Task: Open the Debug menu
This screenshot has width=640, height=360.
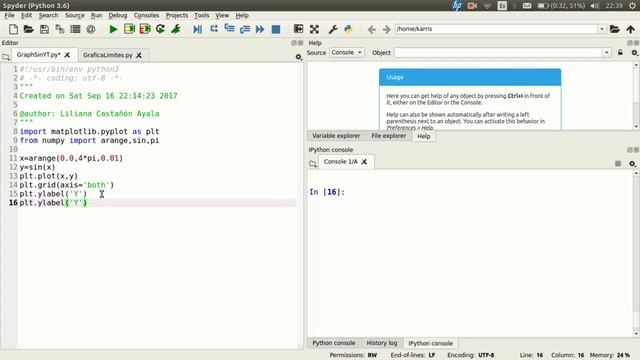Action: point(118,15)
